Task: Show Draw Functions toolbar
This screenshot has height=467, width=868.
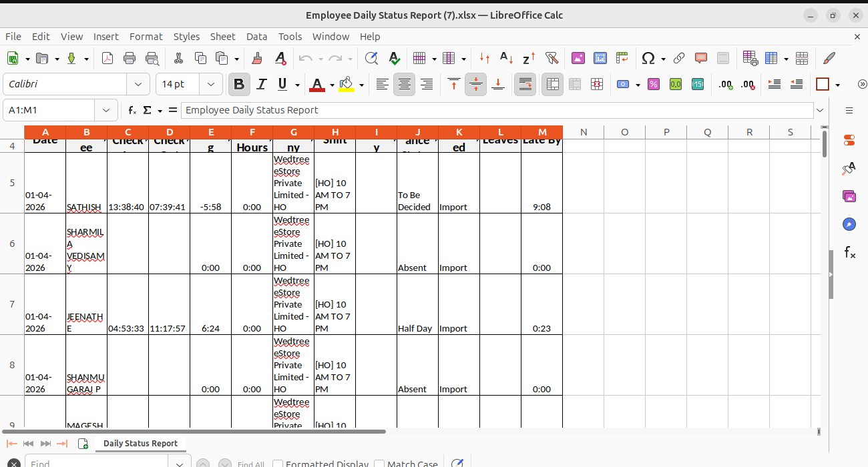Action: click(x=829, y=58)
